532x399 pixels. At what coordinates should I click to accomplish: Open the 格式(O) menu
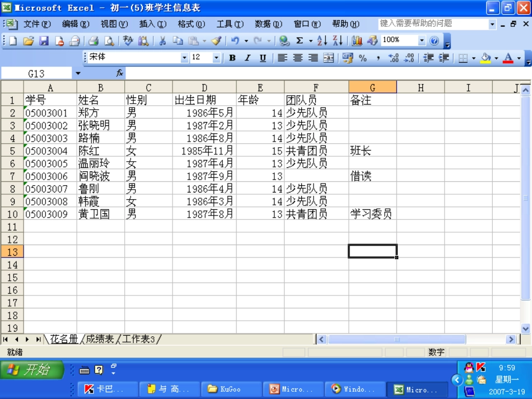click(192, 24)
